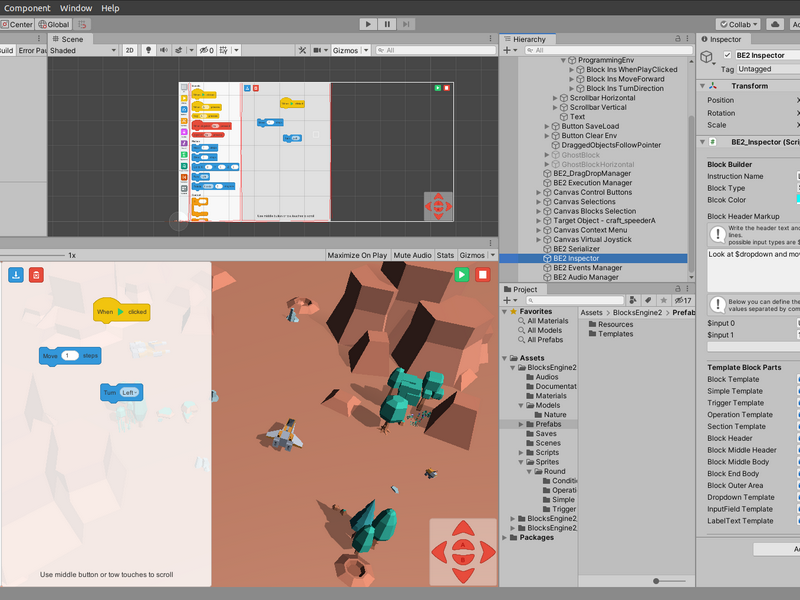Click the Hierarchy plus create button
This screenshot has height=600, width=800.
tap(510, 50)
